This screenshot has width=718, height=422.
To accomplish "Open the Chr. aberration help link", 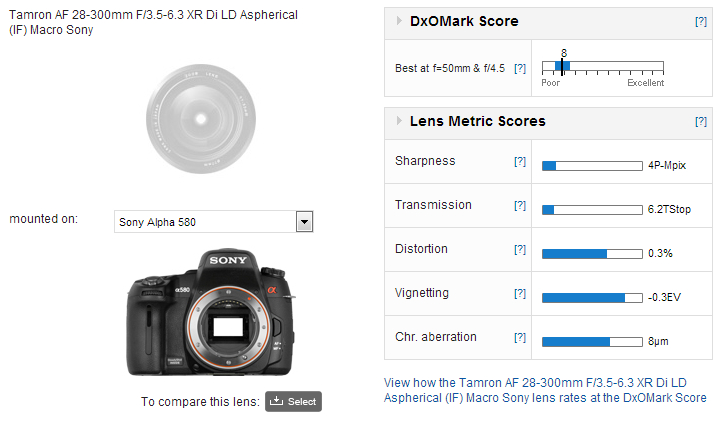I will click(x=520, y=337).
